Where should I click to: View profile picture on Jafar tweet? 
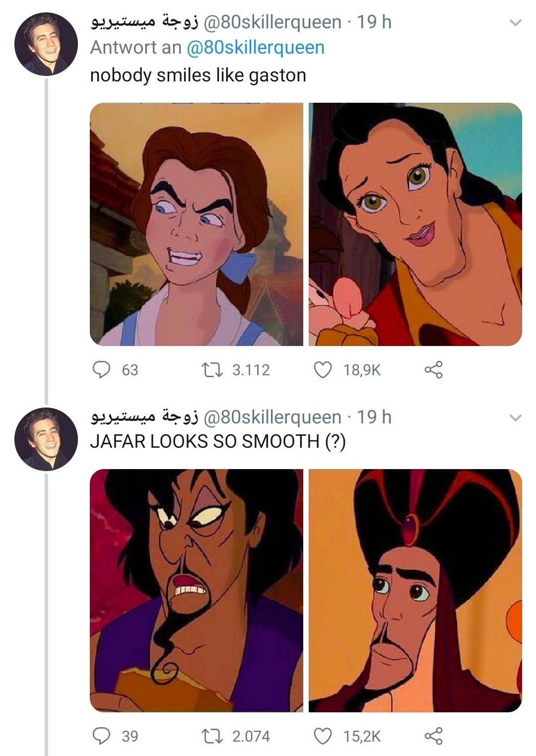(46, 439)
